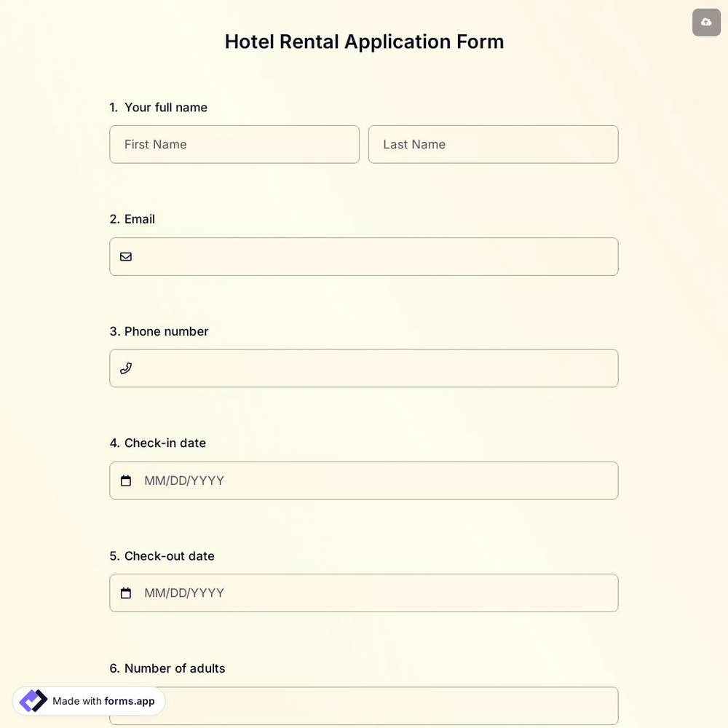
Task: Click the Hotel Rental Application Form title
Action: click(x=364, y=41)
